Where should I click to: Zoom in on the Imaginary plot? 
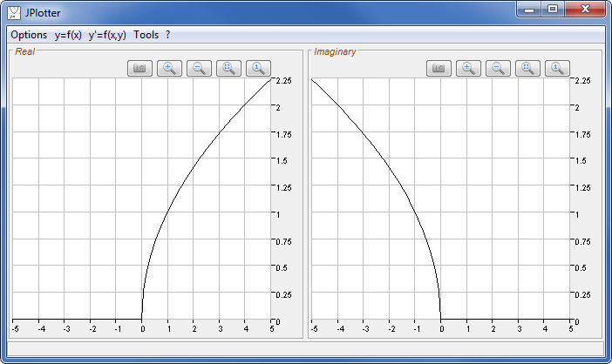(x=469, y=69)
